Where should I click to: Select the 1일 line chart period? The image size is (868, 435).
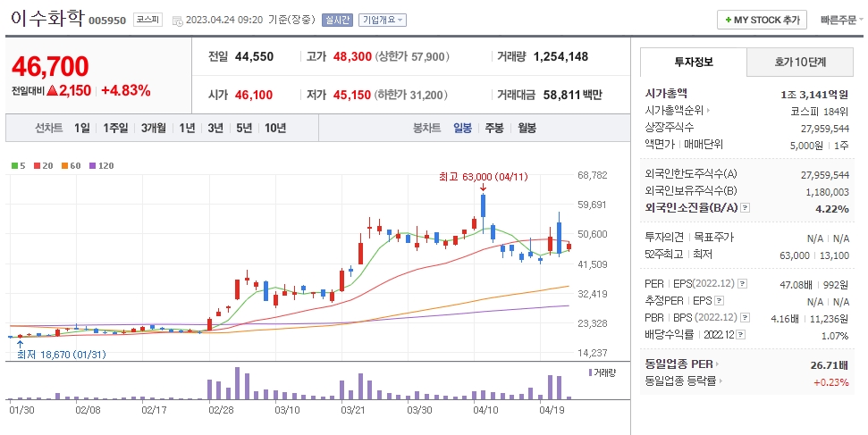pos(81,128)
